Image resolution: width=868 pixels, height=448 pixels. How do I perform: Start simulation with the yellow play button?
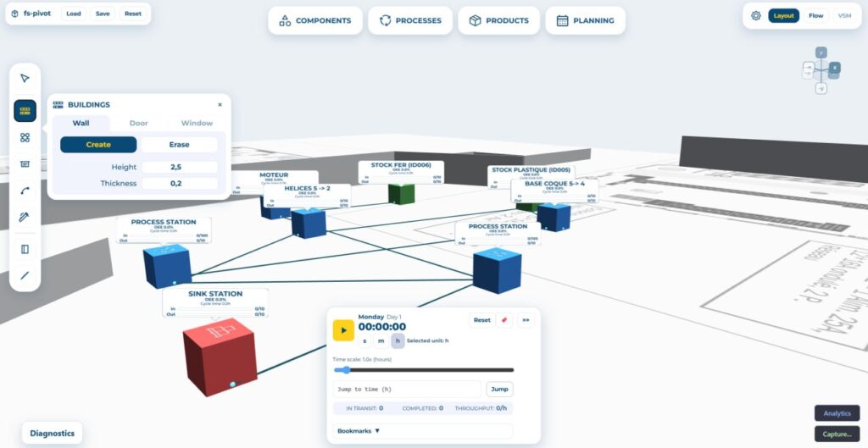coord(343,330)
